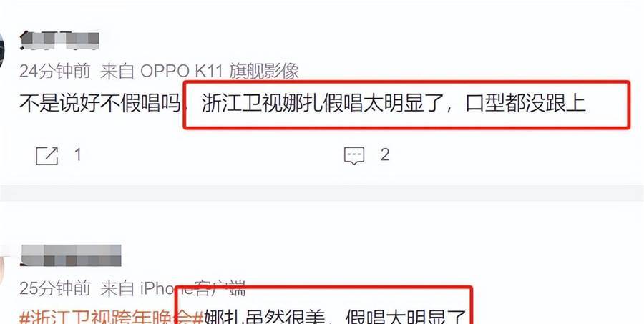Click the repost icon under first post
644x324 pixels.
tap(47, 156)
